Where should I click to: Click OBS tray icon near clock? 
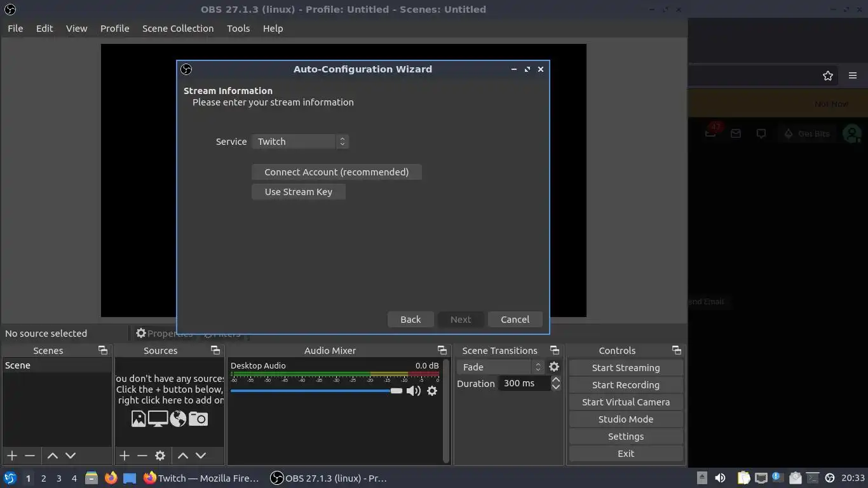(x=830, y=478)
